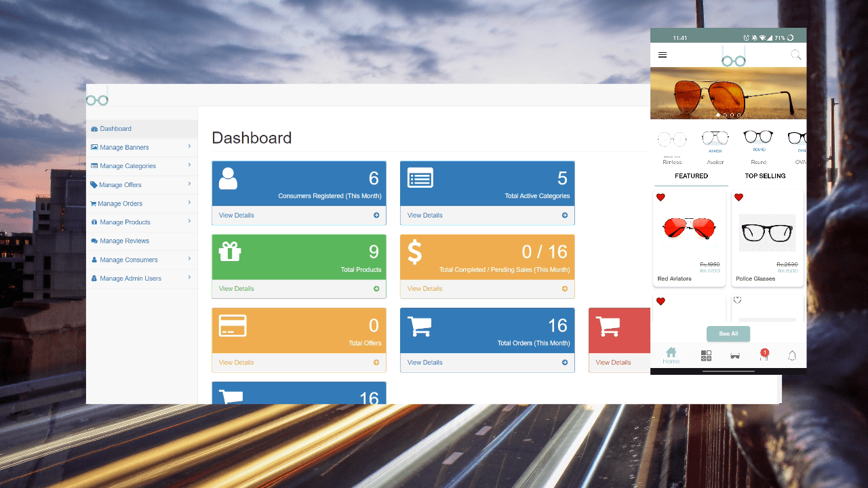Viewport: 868px width, 488px height.
Task: Click arrow icon on Active Categories card footer
Action: (565, 216)
